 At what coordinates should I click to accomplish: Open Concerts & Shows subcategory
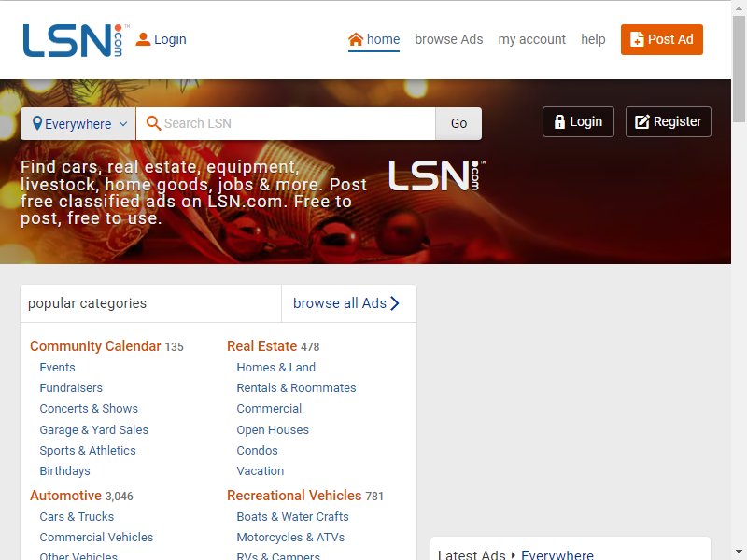[89, 409]
